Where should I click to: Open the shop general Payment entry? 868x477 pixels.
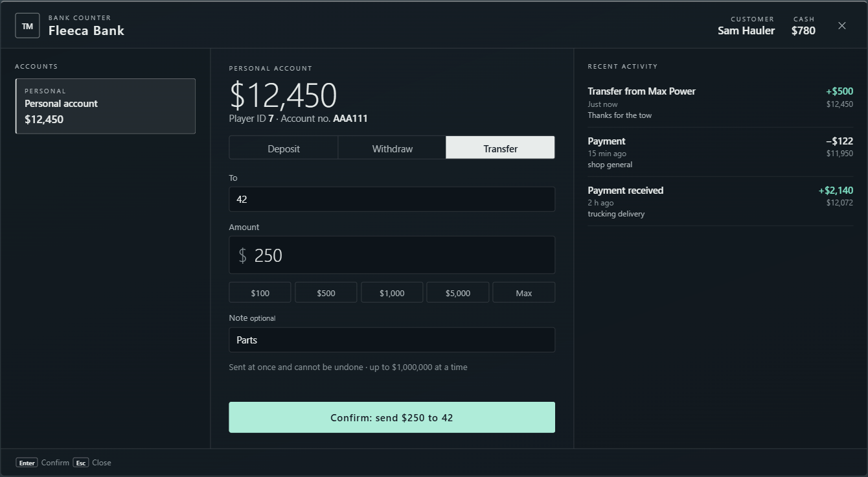tap(720, 152)
